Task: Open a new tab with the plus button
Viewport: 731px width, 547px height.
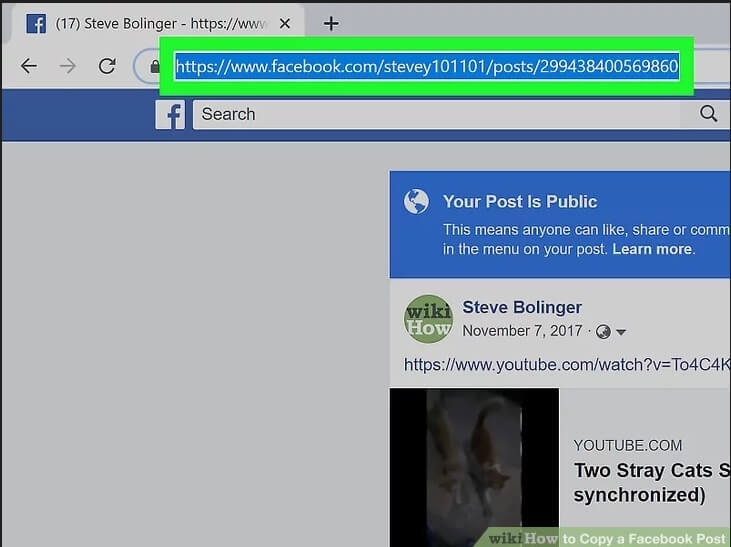Action: (x=331, y=23)
